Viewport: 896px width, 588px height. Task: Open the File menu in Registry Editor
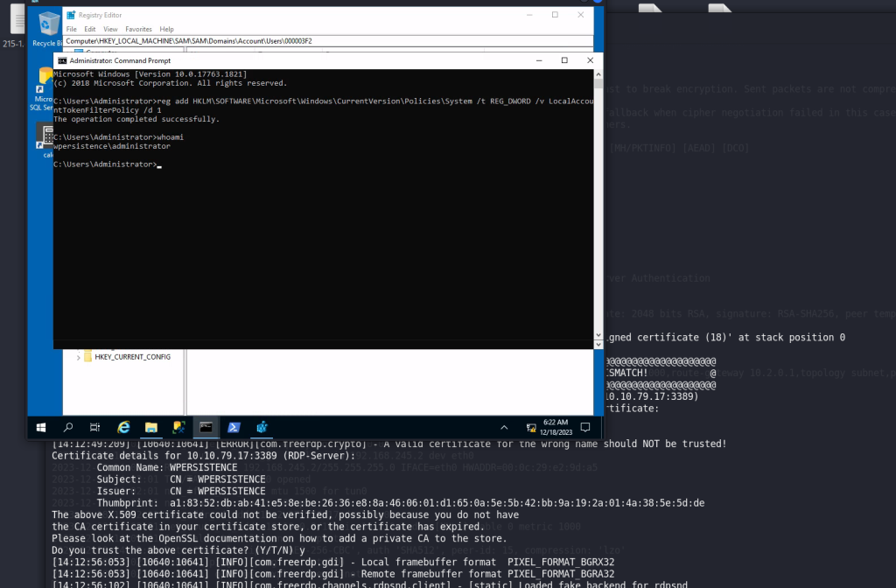[72, 29]
